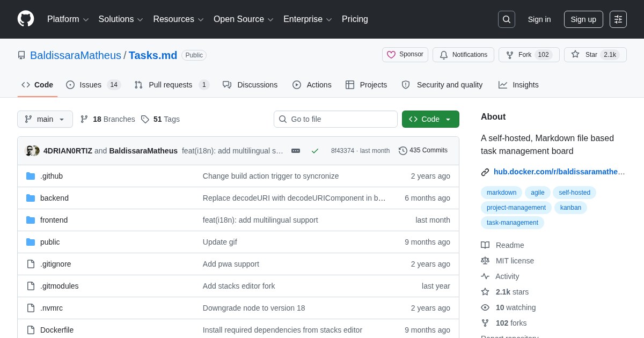Viewport: 644px width, 338px height.
Task: Open the Insights tab
Action: point(518,85)
